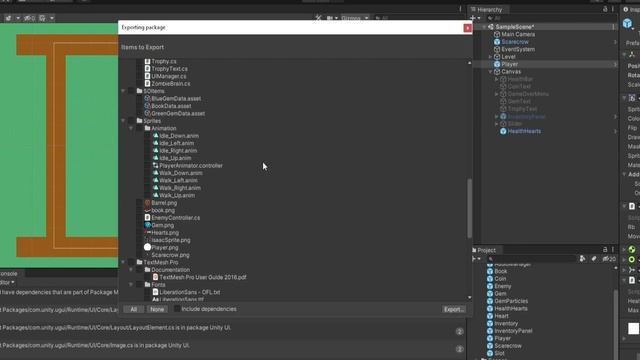Open the Hierarchy panel three-dot options menu

613,9
